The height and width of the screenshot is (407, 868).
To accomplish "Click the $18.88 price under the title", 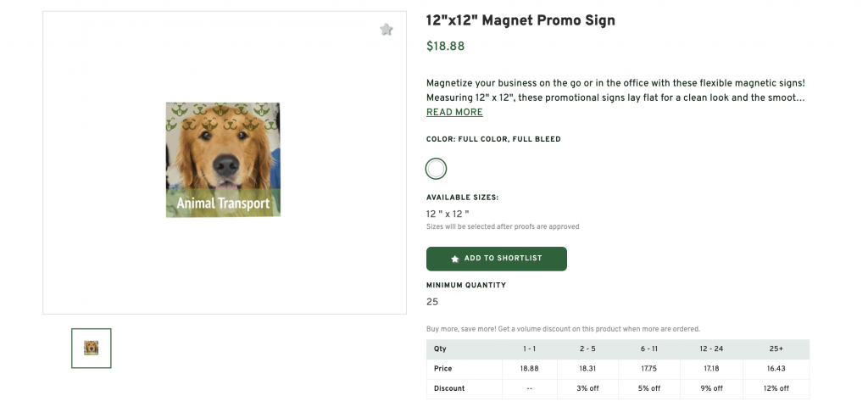I will (x=445, y=47).
